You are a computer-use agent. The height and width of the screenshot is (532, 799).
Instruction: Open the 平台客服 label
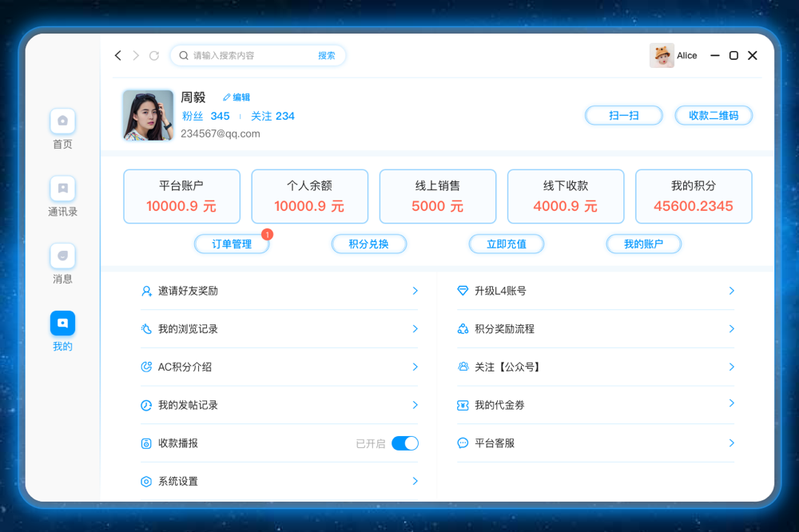pyautogui.click(x=495, y=443)
